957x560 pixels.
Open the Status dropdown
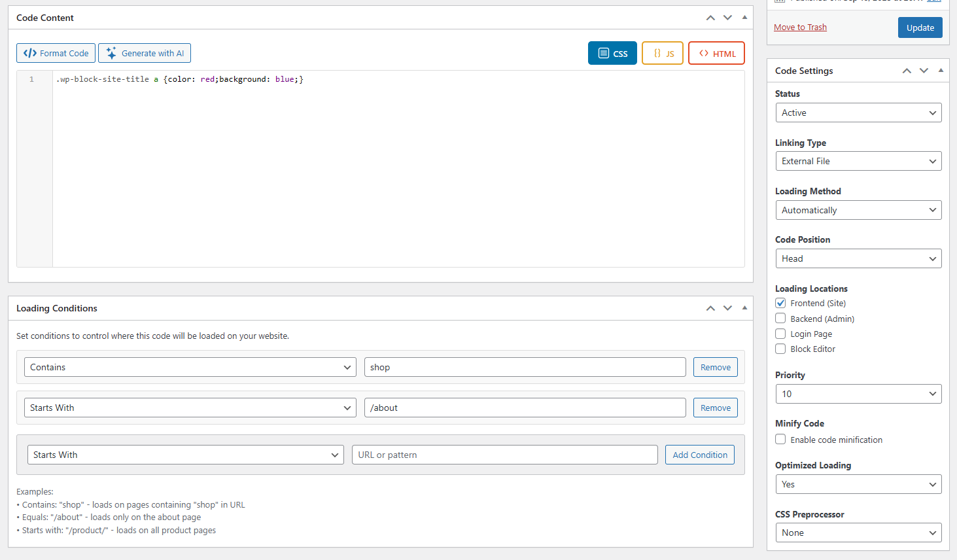click(x=858, y=113)
